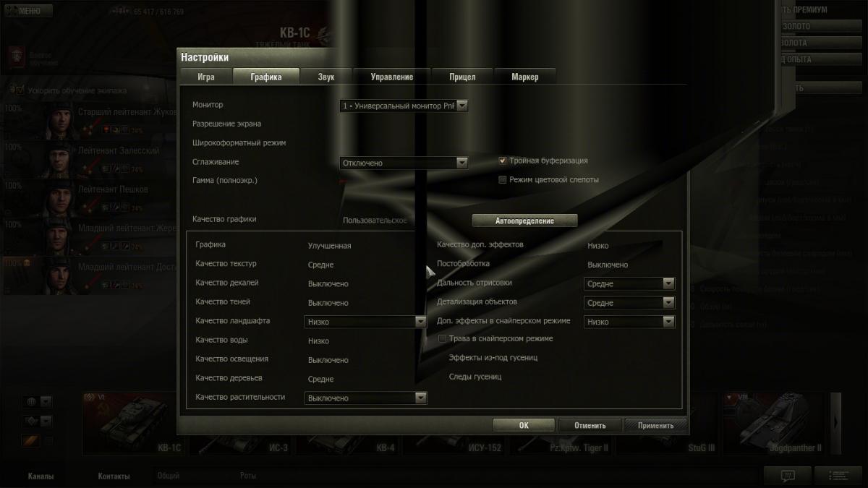The width and height of the screenshot is (868, 488).
Task: Click the globe filter icon in carousel
Action: (31, 401)
